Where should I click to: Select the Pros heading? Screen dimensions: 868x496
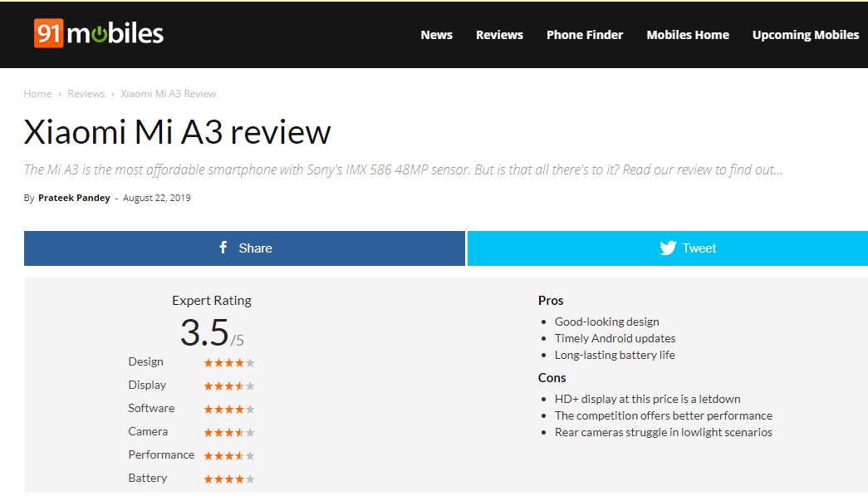551,301
